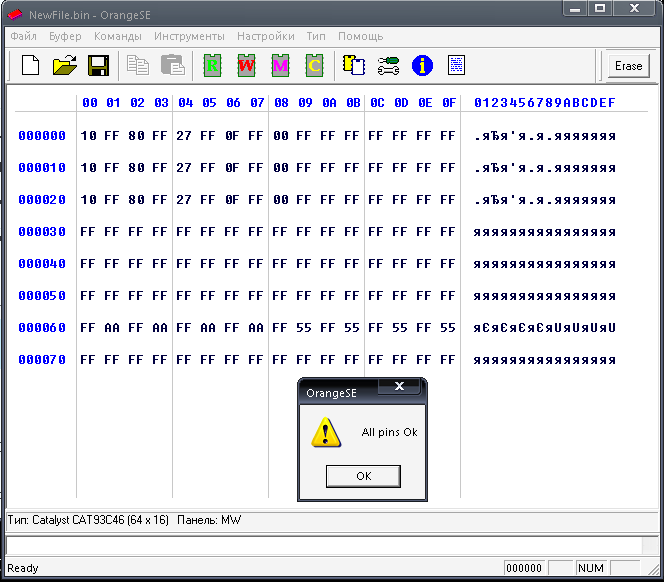Open the Инструменты menu
This screenshot has height=582, width=664.
pos(189,36)
